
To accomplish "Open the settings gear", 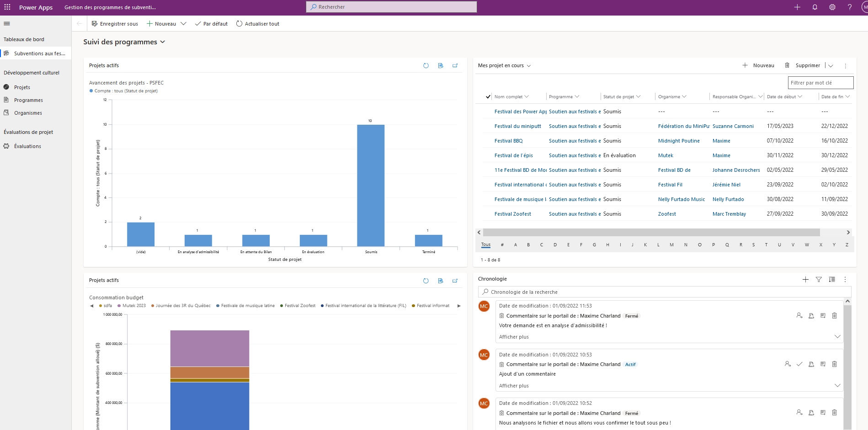I will pyautogui.click(x=832, y=7).
